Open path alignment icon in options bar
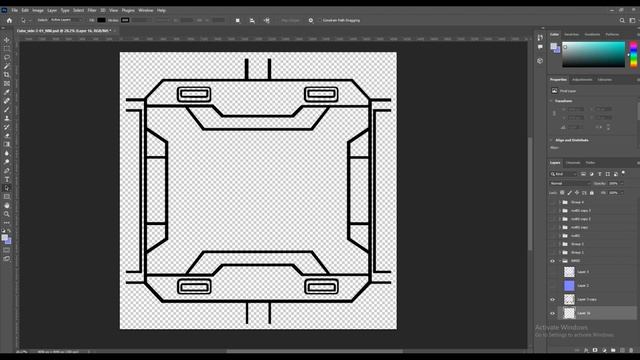 [x=252, y=20]
